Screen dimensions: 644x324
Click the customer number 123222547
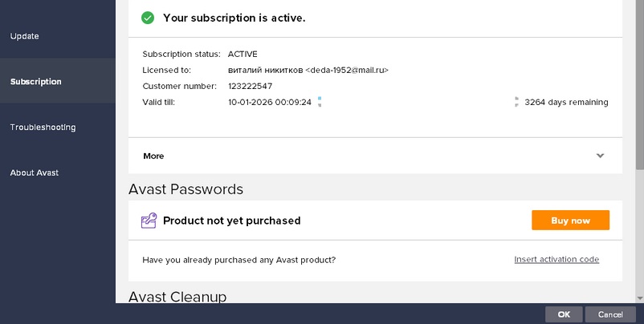[x=250, y=86]
